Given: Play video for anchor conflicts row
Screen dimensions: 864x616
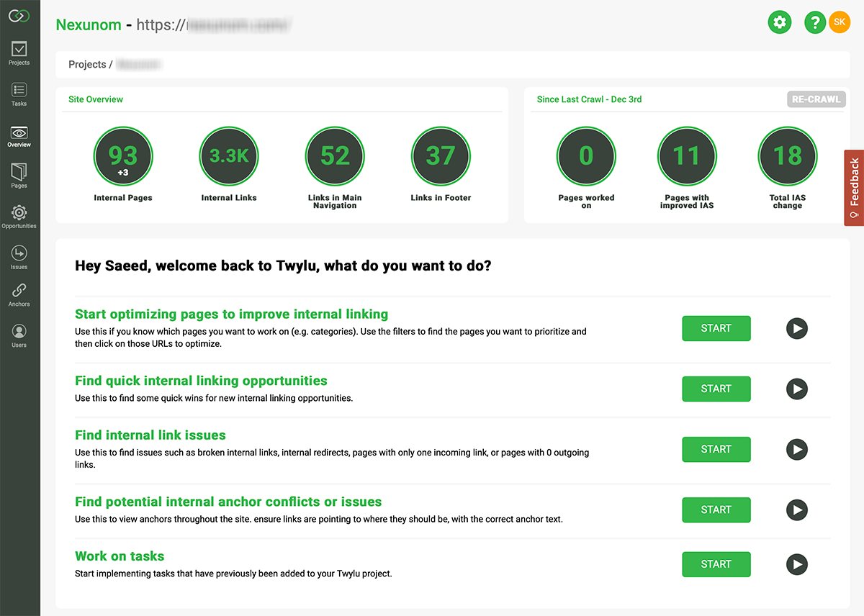Looking at the screenshot, I should (x=796, y=510).
